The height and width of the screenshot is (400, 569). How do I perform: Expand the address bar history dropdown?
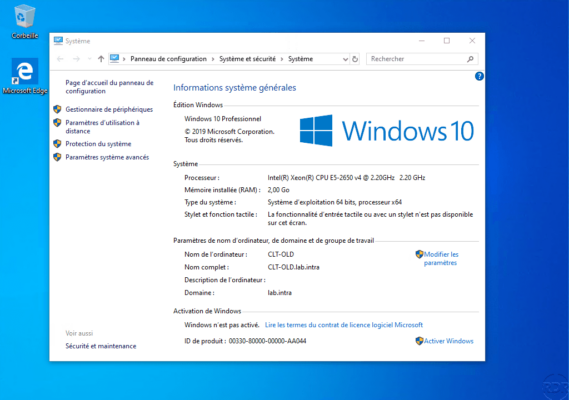345,59
